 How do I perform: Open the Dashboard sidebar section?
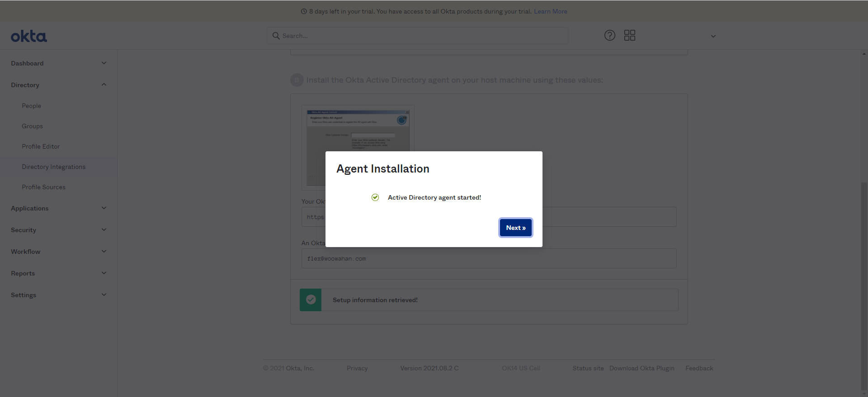(27, 63)
